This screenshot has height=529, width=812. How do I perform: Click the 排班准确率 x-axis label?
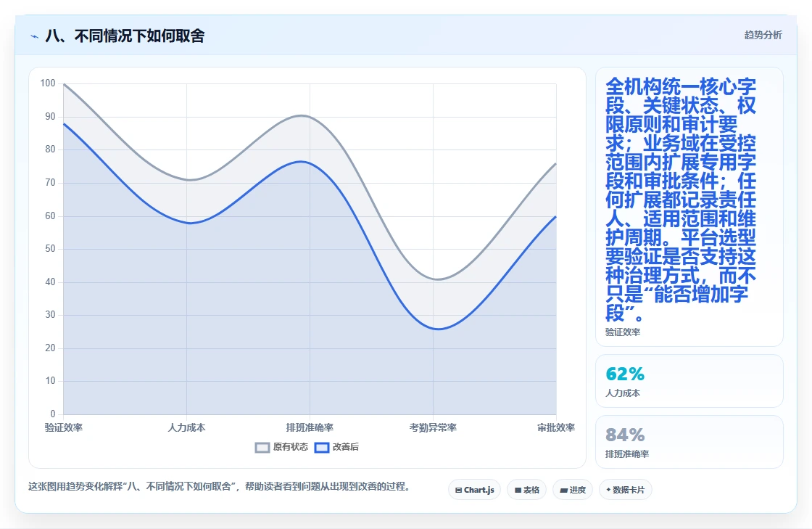[310, 428]
